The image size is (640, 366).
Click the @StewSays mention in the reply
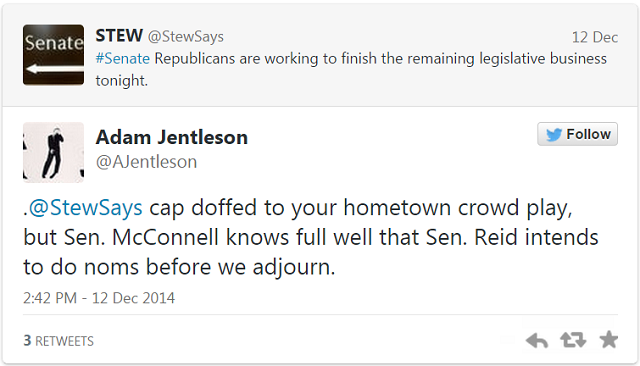pyautogui.click(x=85, y=208)
